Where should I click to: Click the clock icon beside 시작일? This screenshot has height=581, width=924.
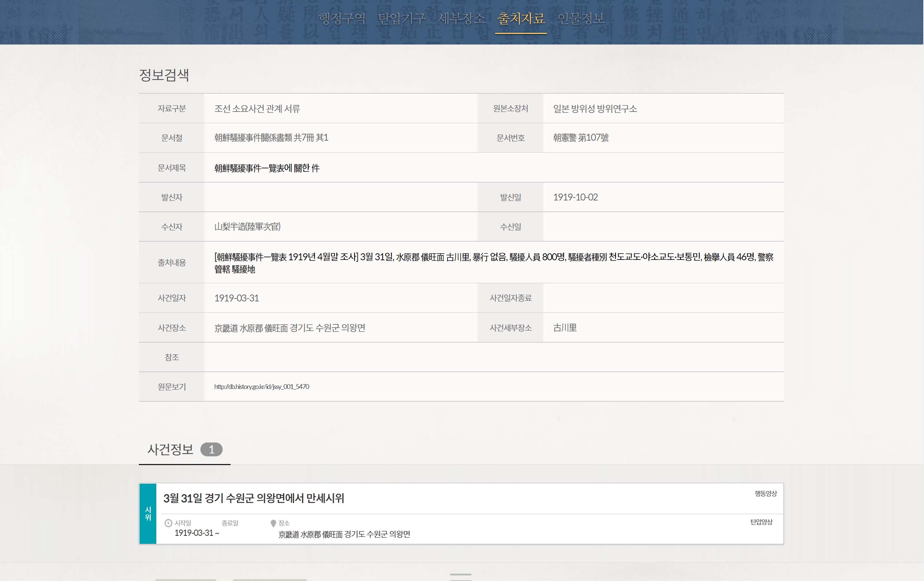pos(168,523)
